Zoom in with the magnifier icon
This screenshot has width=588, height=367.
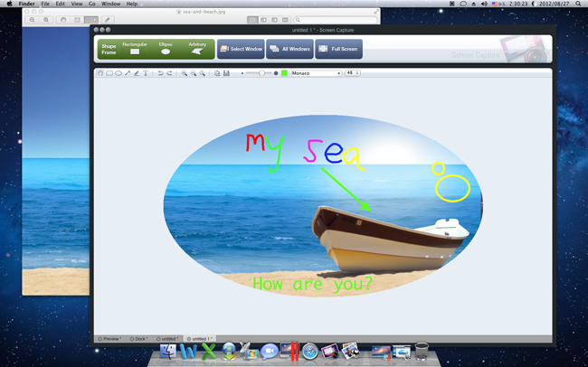click(x=184, y=73)
